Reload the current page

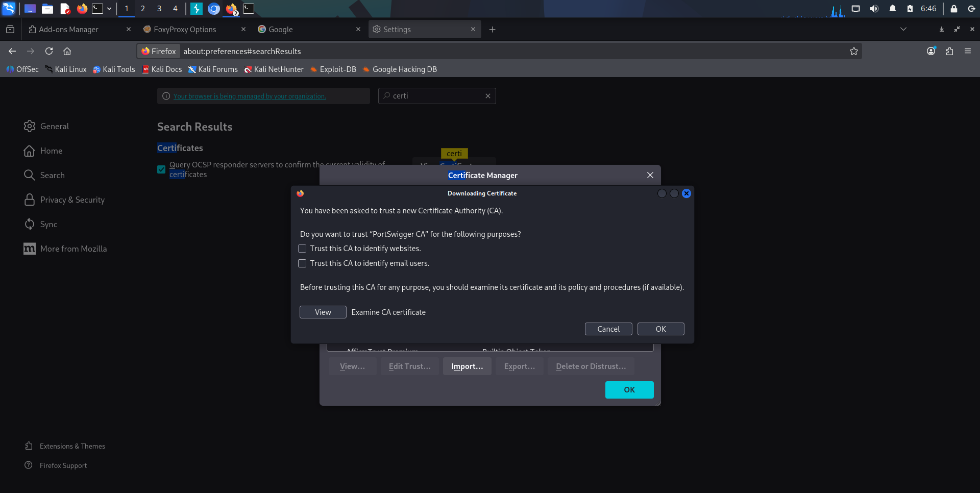click(x=49, y=51)
